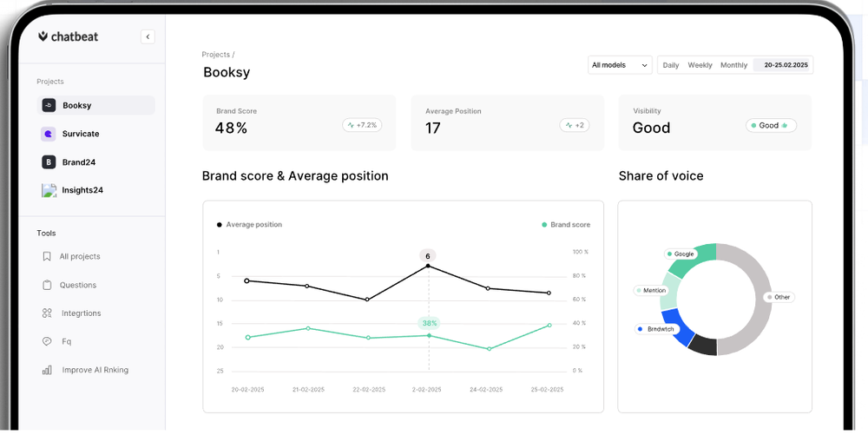
Task: Click the Questions clipboard icon
Action: [x=47, y=285]
